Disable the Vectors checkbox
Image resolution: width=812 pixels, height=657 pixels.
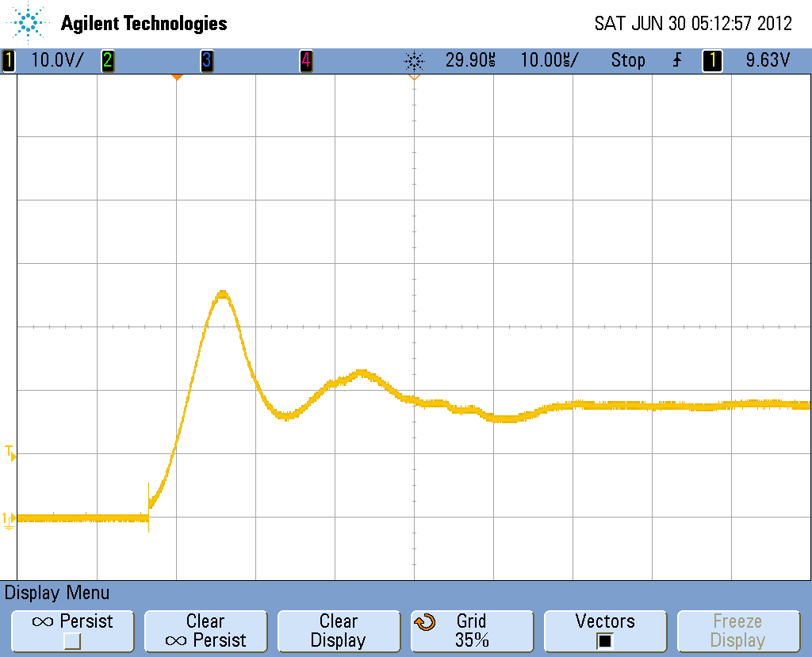[604, 640]
